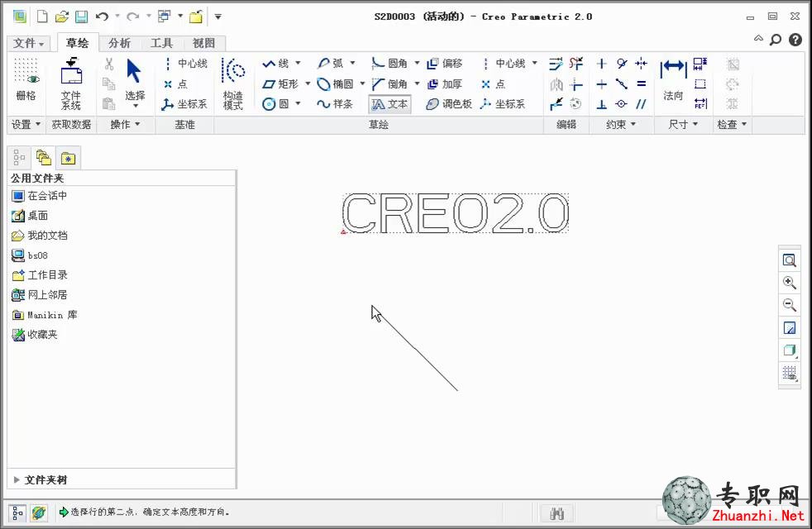812x529 pixels.
Task: Click the Modify icon in the 编辑 group
Action: point(556,64)
